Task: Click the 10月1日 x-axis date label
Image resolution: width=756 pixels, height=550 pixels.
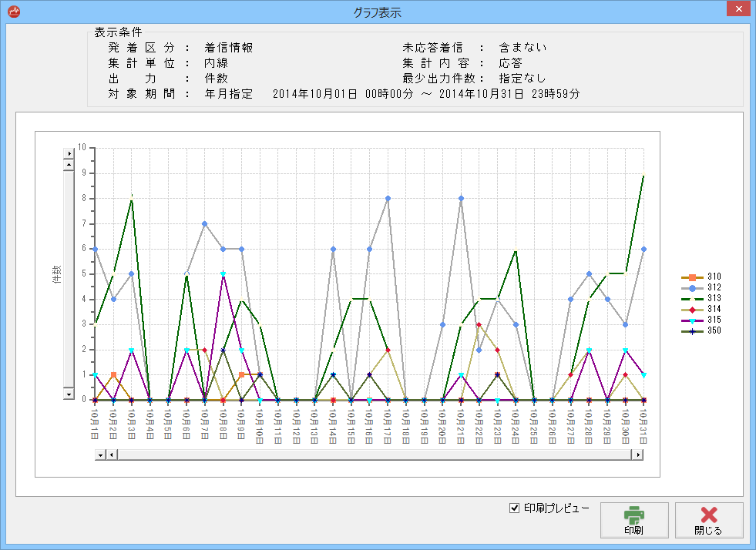Action: pyautogui.click(x=95, y=422)
